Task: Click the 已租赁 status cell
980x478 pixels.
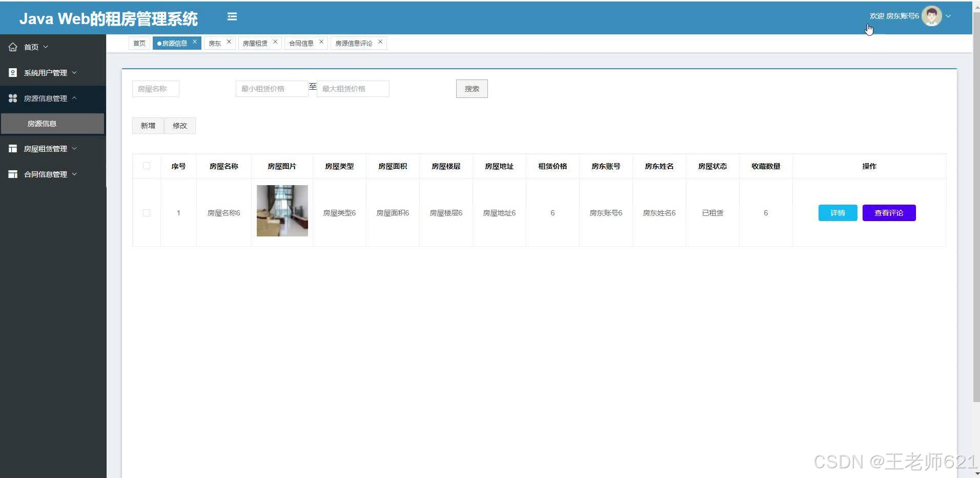Action: point(712,213)
